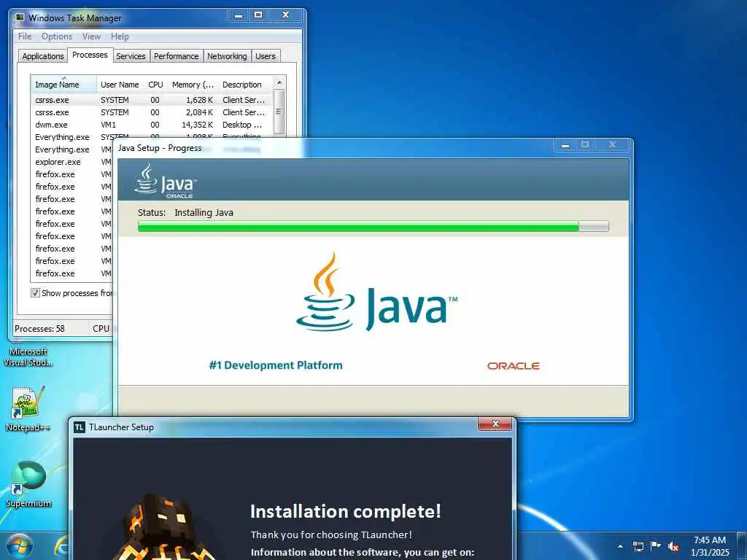Image resolution: width=747 pixels, height=560 pixels.
Task: Maximize the Windows Task Manager window
Action: [258, 15]
